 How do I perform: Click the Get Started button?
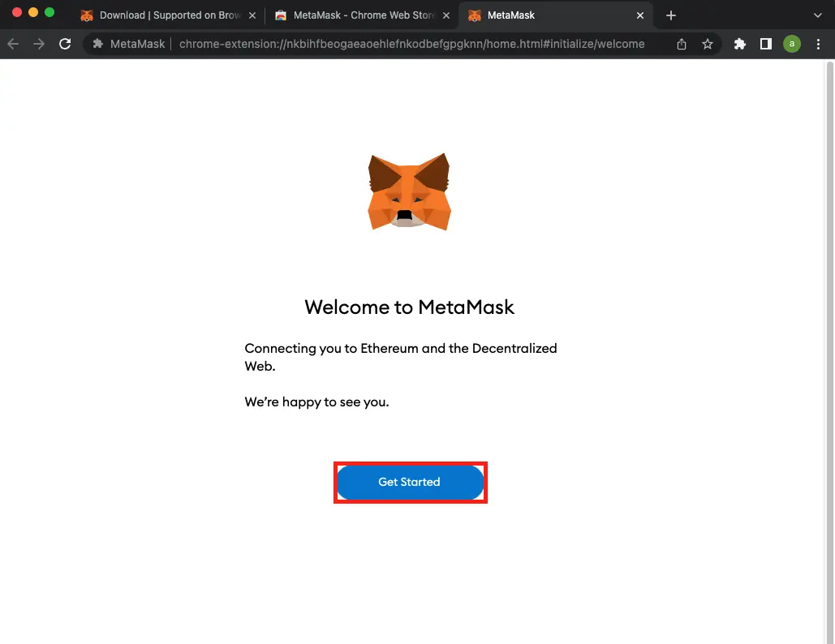[x=410, y=483]
